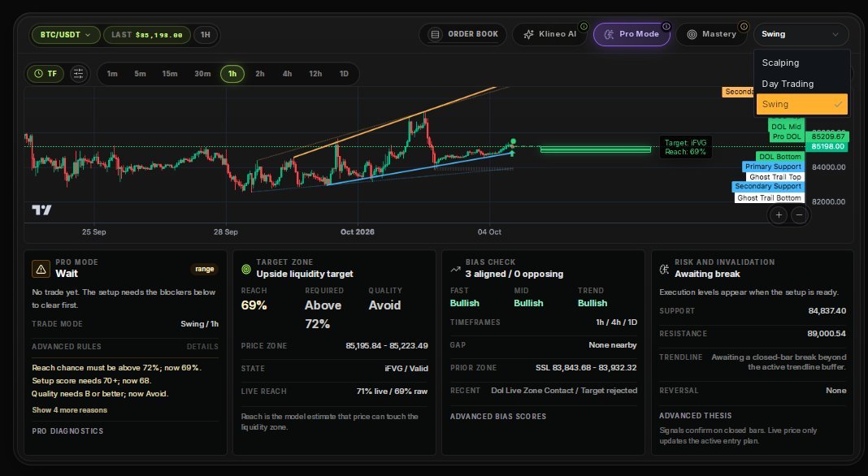
Task: Collapse the Swing trading style dropdown
Action: [x=801, y=34]
